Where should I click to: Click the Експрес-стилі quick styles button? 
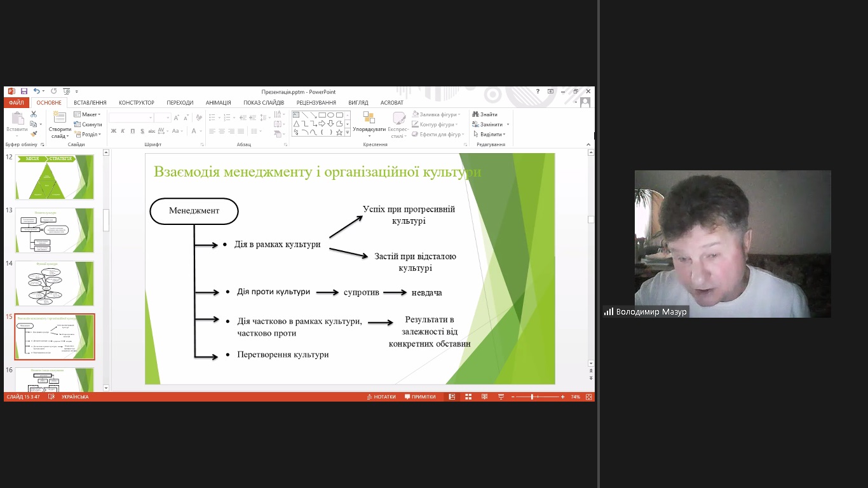click(x=398, y=125)
